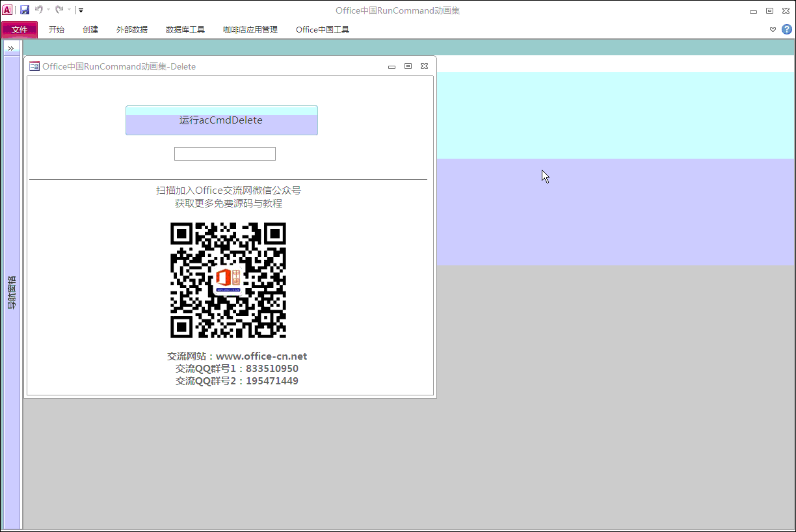Focus the empty text box below button
This screenshot has height=532, width=796.
225,153
